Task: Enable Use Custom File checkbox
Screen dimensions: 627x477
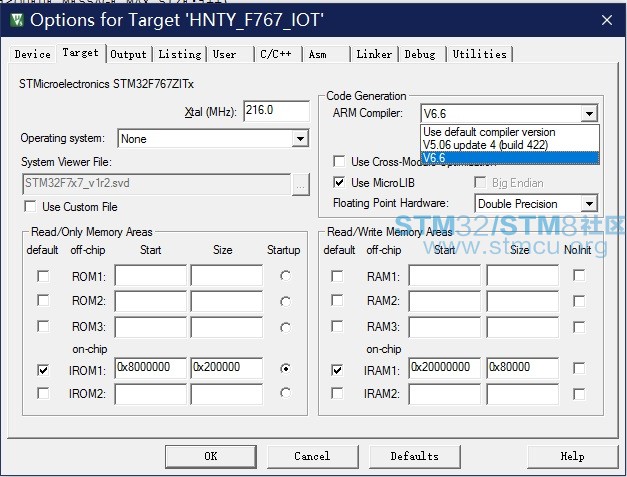Action: pos(30,207)
